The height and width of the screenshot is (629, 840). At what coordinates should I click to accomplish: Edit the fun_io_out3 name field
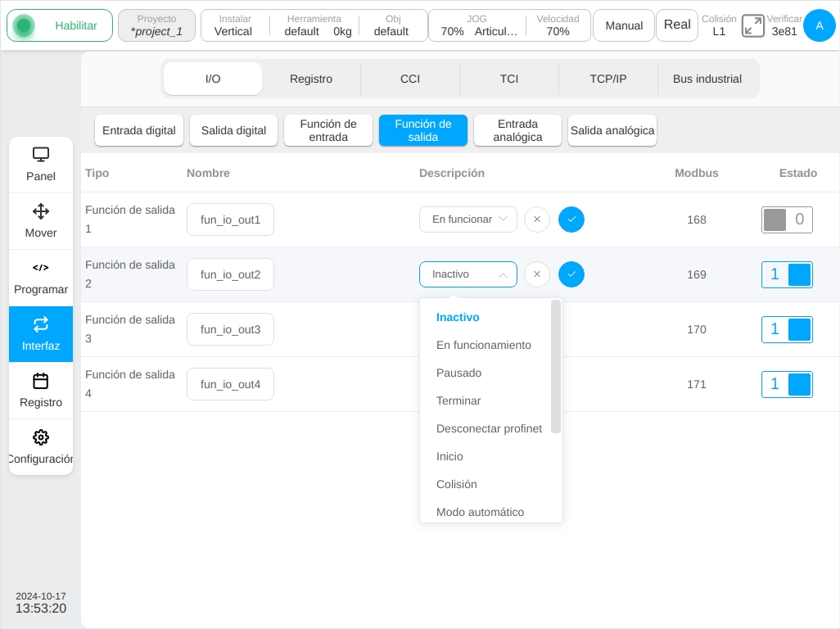[230, 329]
